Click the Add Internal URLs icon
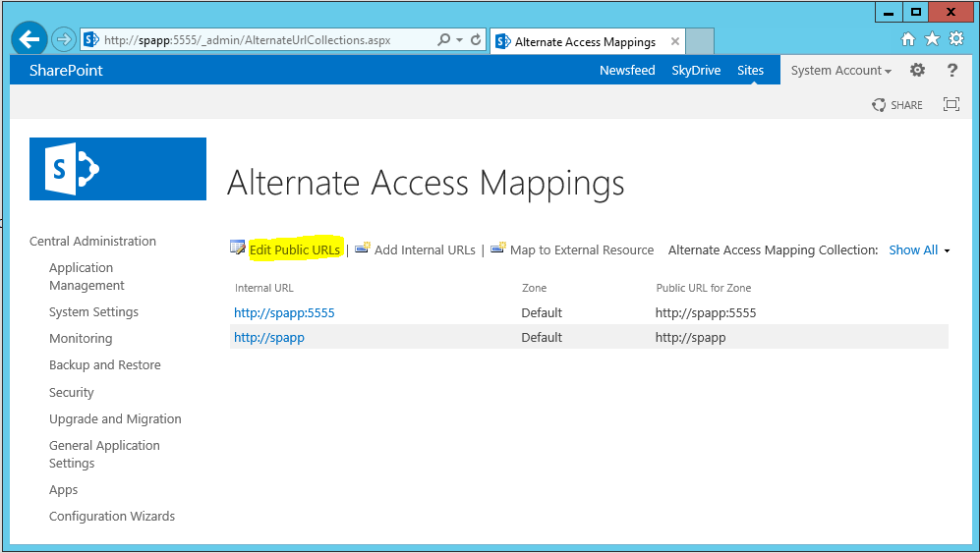The width and height of the screenshot is (980, 553). point(363,249)
